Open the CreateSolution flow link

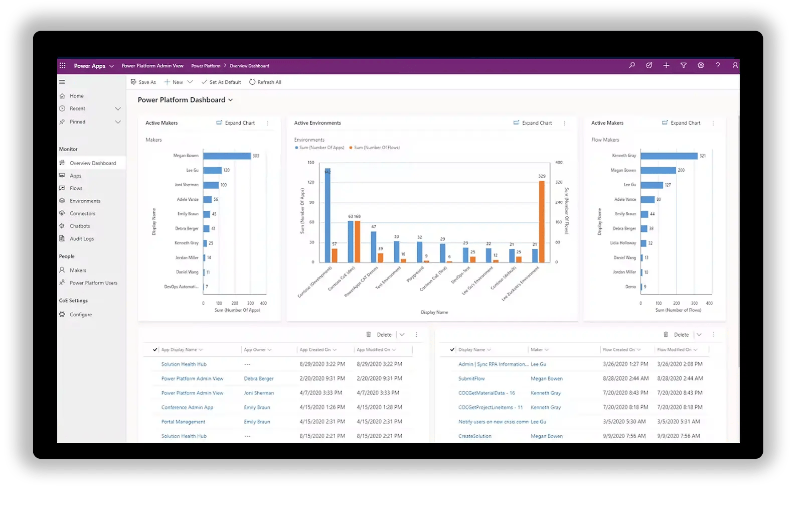click(x=474, y=436)
